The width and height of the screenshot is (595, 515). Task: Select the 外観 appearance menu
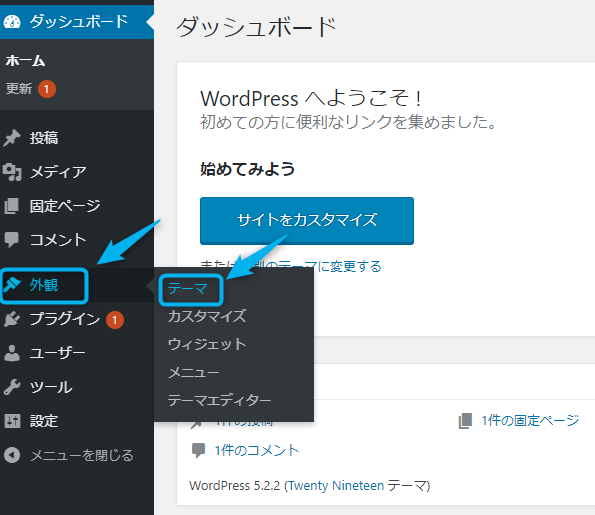(x=44, y=285)
